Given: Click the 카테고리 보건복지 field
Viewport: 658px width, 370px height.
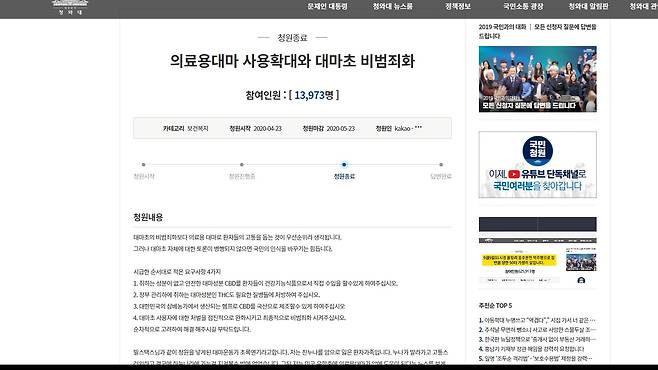Looking at the screenshot, I should coord(185,128).
